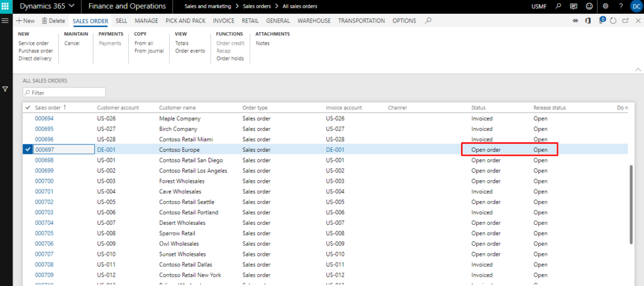Open the DC user profile avatar

coord(636,6)
